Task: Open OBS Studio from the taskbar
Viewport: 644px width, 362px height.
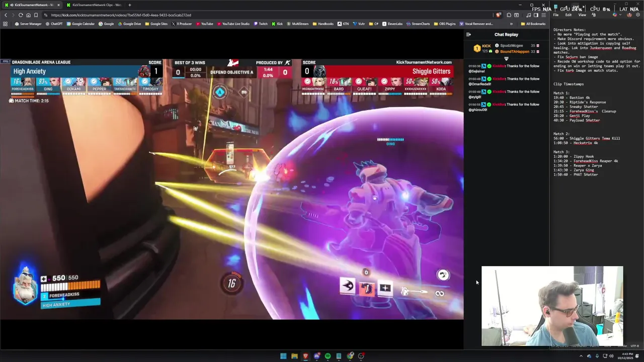Action: [361, 356]
